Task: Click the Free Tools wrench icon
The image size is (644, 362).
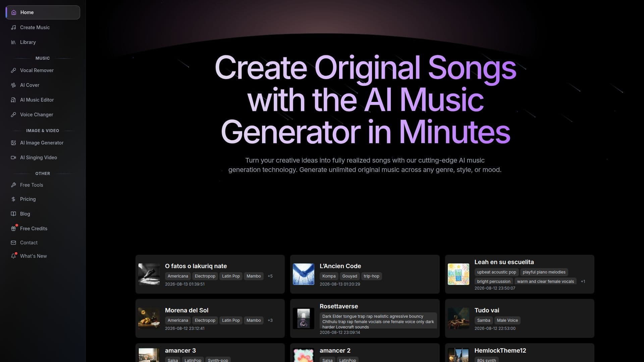Action: click(x=13, y=185)
